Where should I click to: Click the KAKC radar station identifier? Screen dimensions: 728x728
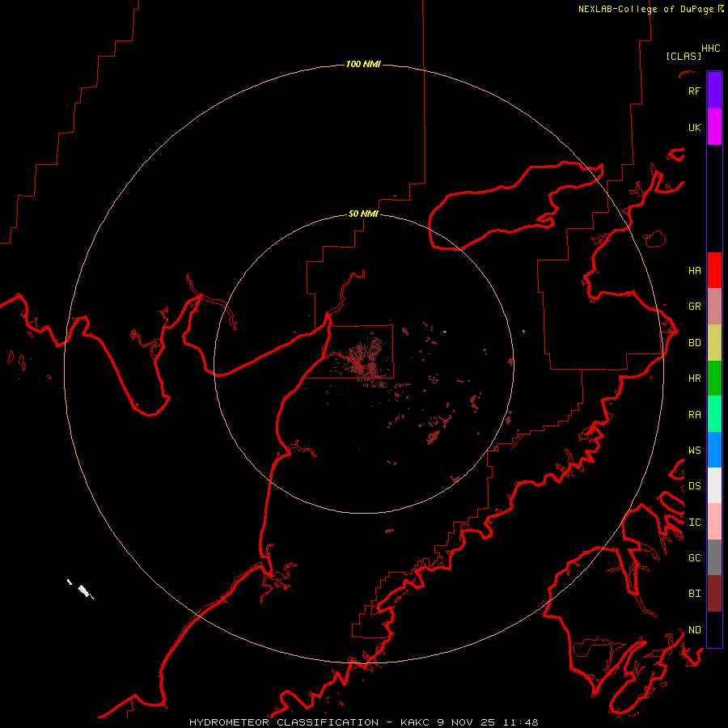[x=416, y=722]
